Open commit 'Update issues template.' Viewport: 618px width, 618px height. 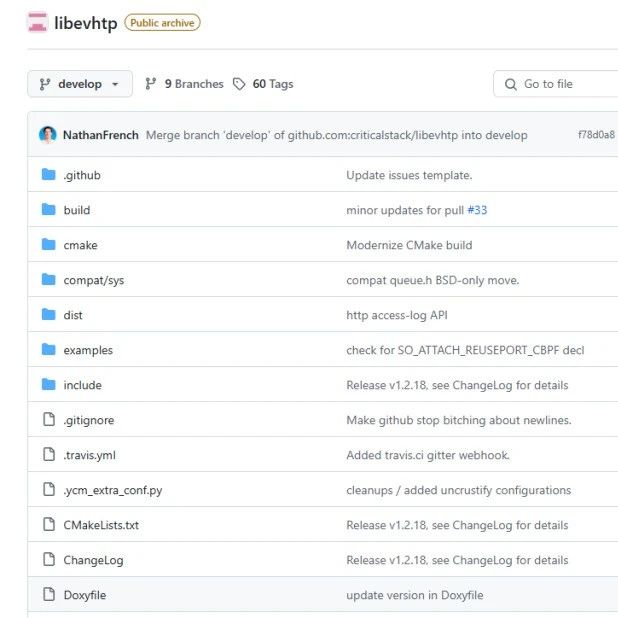click(409, 175)
